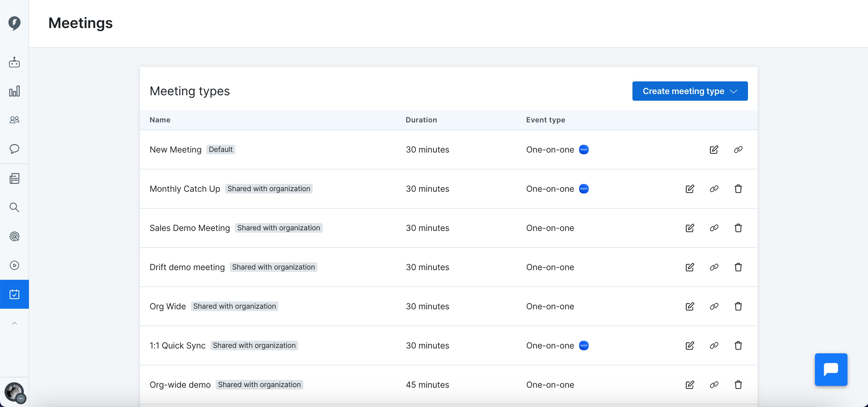Copy link for Monthly Catch Up

point(714,189)
